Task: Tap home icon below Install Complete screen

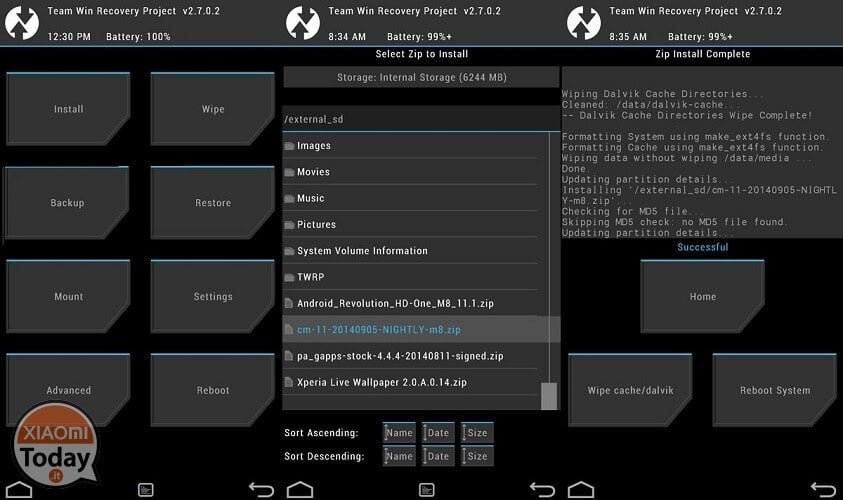Action: (x=581, y=490)
